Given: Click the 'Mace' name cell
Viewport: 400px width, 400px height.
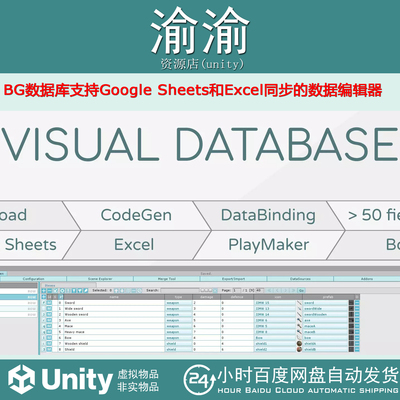Looking at the screenshot, I should (x=114, y=326).
